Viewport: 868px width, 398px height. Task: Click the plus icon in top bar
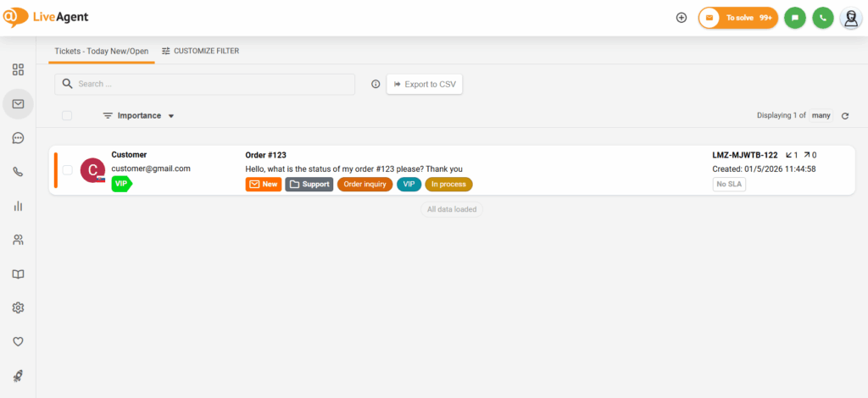[x=682, y=18]
